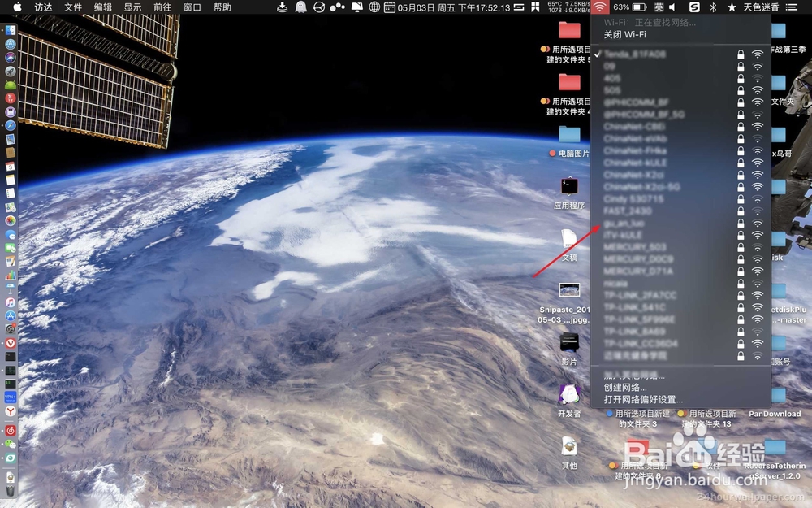Open the 开发者 desktop icon
The width and height of the screenshot is (812, 508).
(x=569, y=394)
